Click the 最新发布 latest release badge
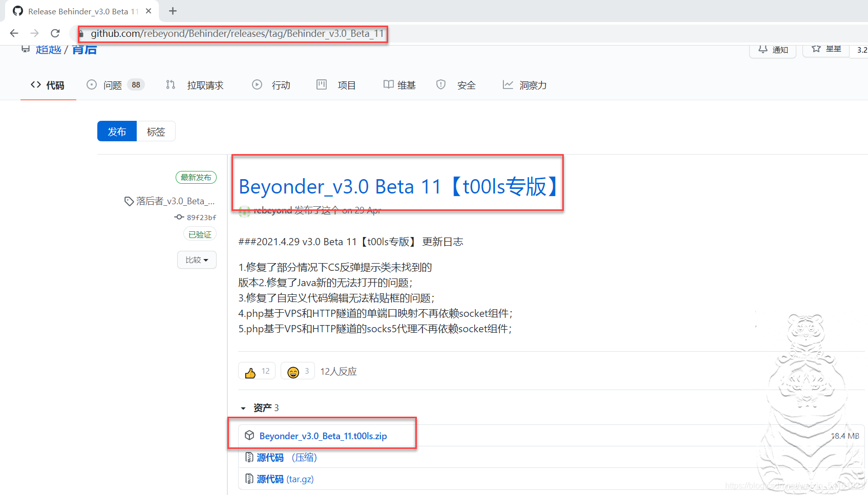The width and height of the screenshot is (868, 495). [196, 177]
